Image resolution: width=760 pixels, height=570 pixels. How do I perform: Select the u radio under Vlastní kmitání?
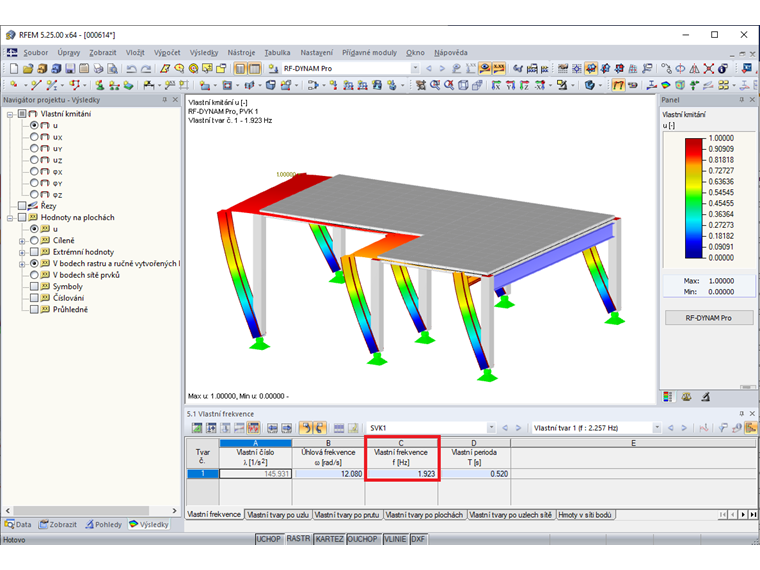[34, 125]
